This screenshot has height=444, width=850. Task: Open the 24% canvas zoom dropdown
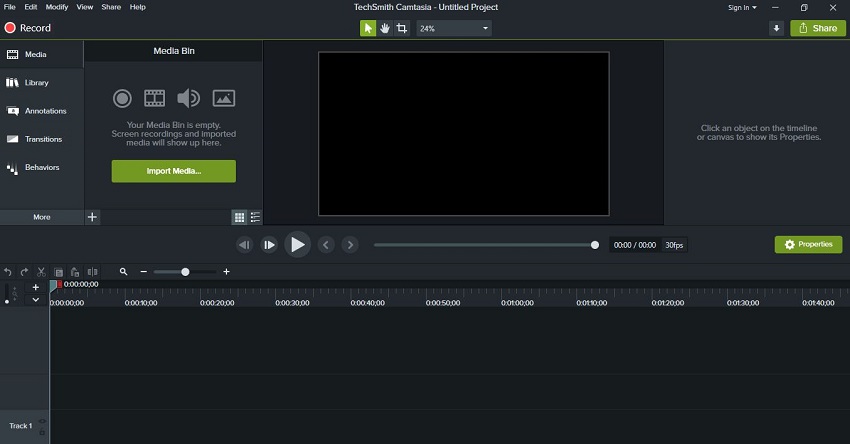(454, 28)
